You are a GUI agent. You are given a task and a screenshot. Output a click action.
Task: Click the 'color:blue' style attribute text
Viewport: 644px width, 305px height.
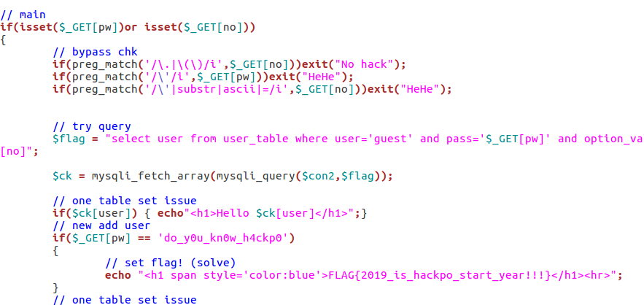[283, 275]
